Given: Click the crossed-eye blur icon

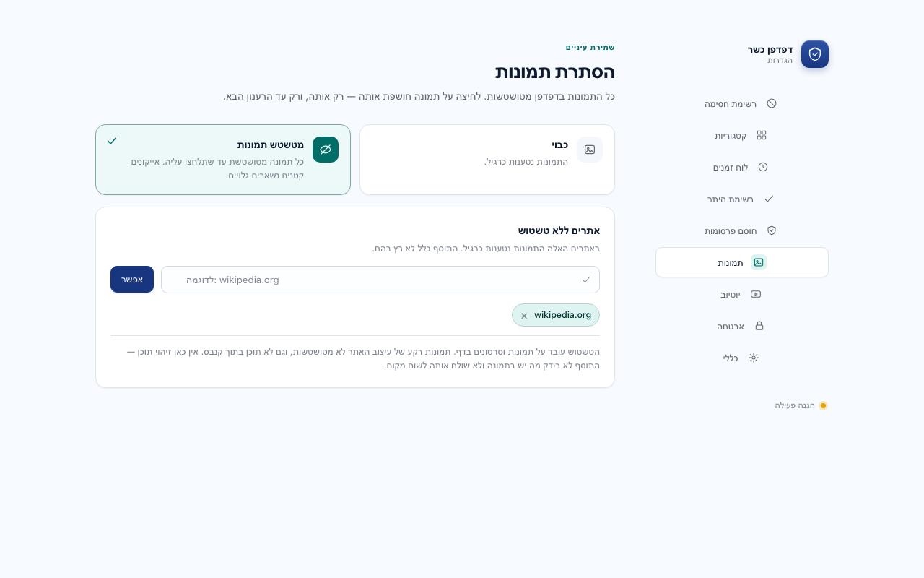Looking at the screenshot, I should (326, 150).
